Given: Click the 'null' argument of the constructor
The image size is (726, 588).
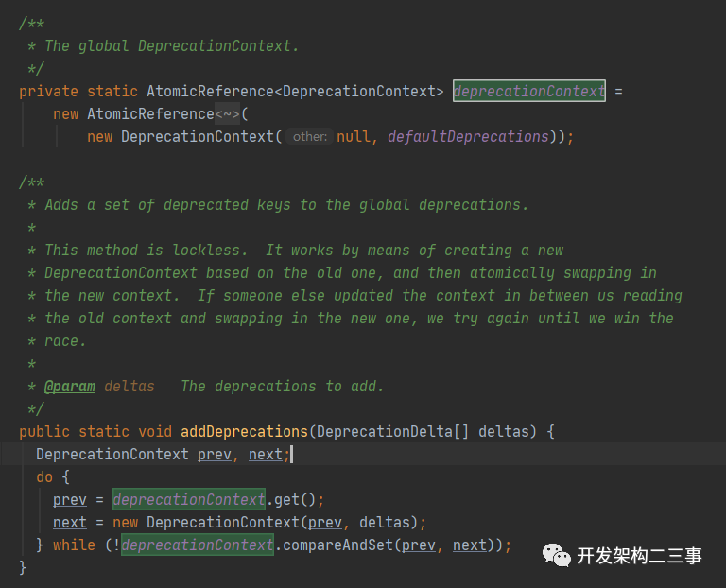Looking at the screenshot, I should pos(354,137).
